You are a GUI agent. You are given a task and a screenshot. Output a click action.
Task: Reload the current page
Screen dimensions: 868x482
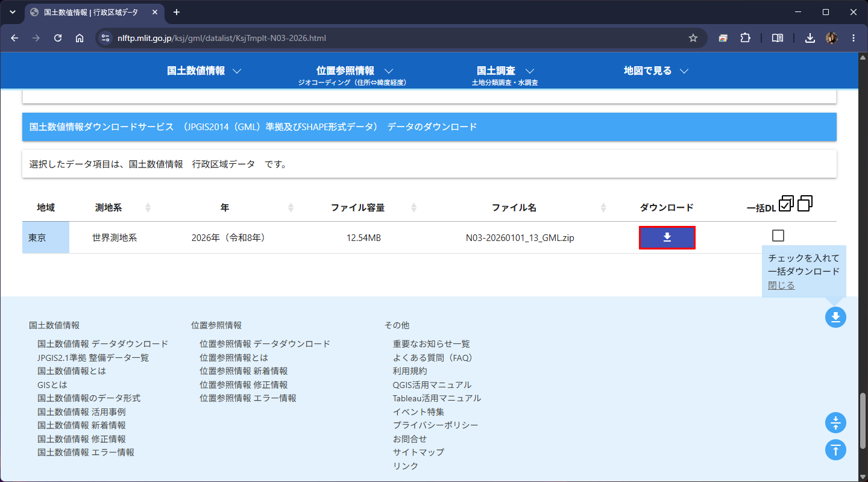point(58,38)
